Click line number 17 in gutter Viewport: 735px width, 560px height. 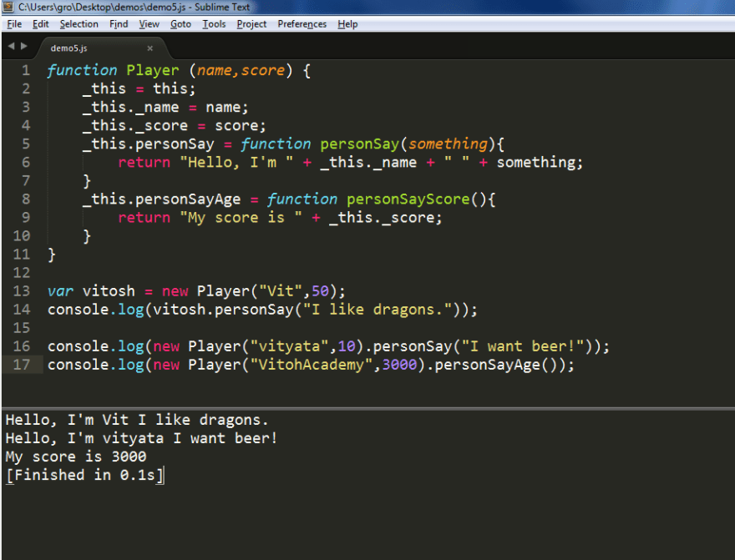(x=22, y=365)
